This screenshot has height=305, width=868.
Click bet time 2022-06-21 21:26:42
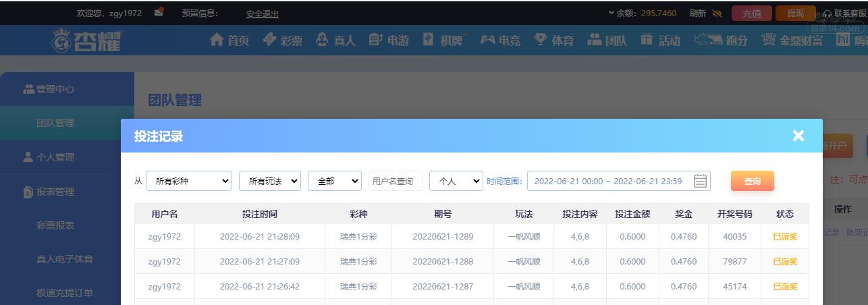(x=260, y=287)
